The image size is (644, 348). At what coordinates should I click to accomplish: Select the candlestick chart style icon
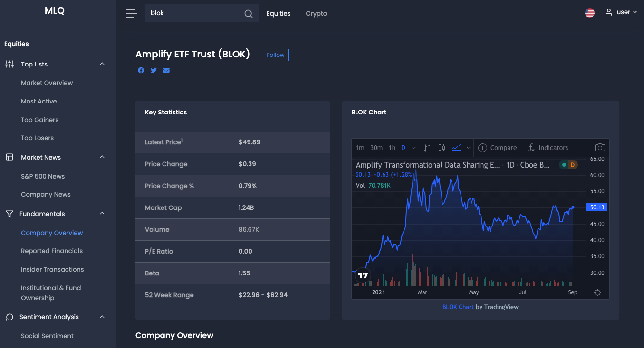coord(442,148)
